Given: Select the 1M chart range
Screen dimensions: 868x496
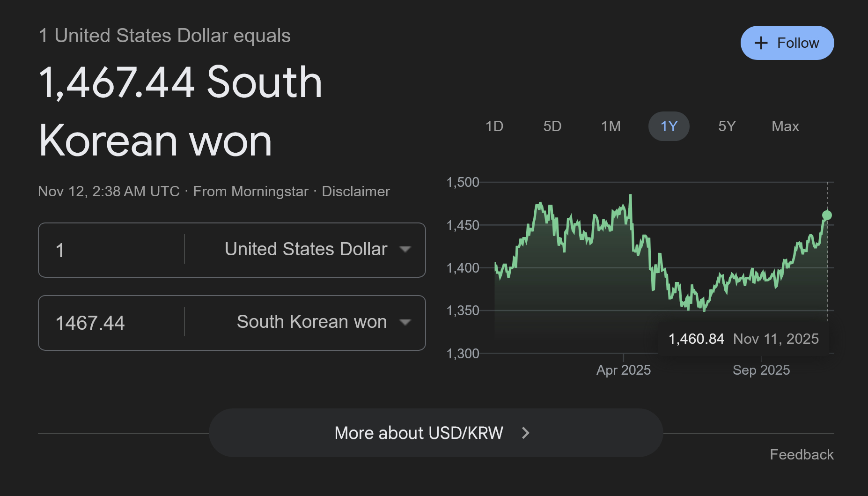Looking at the screenshot, I should click(x=611, y=126).
